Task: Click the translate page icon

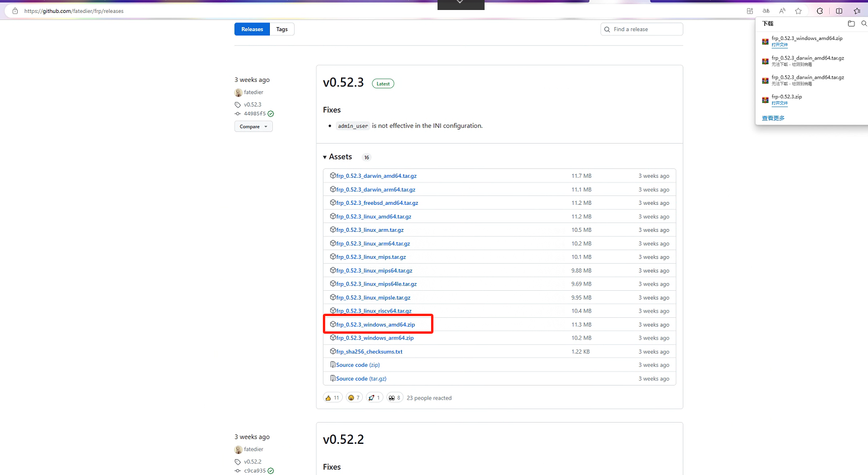Action: (766, 11)
